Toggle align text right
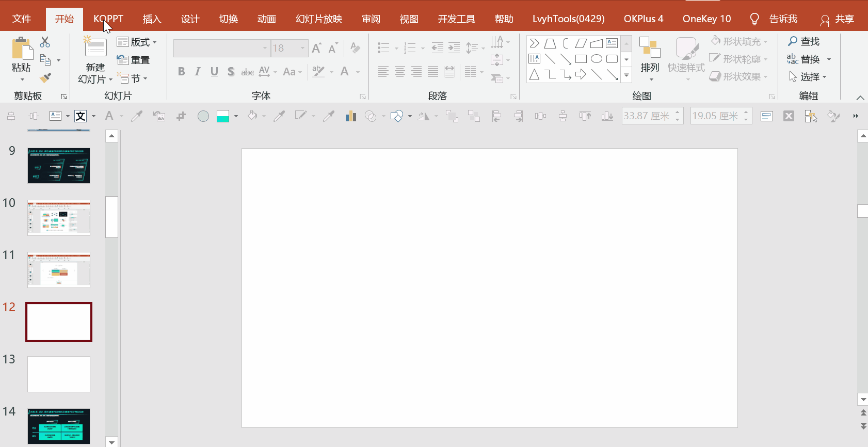Viewport: 868px width, 447px height. coord(416,72)
